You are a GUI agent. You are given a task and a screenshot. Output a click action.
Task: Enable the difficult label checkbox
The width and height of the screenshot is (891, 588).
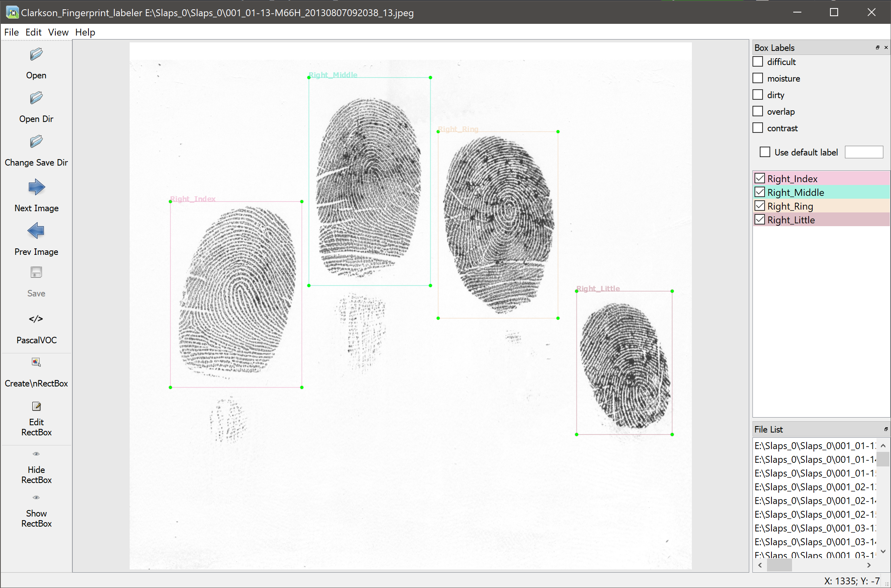[758, 61]
